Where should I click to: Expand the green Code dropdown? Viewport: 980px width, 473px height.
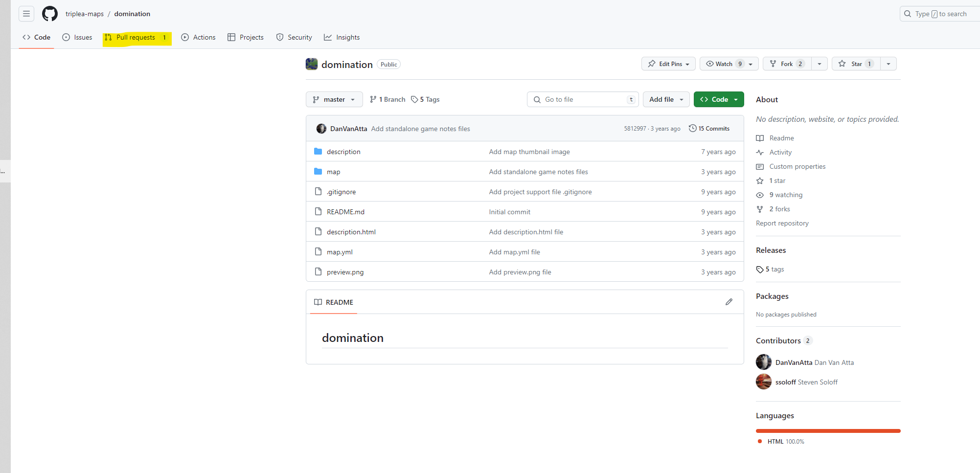pos(718,99)
